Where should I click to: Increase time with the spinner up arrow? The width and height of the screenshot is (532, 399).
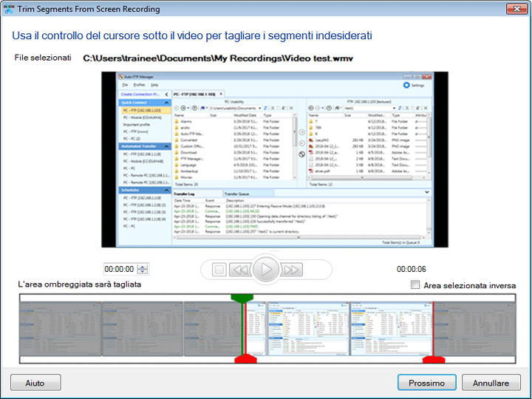pyautogui.click(x=143, y=267)
